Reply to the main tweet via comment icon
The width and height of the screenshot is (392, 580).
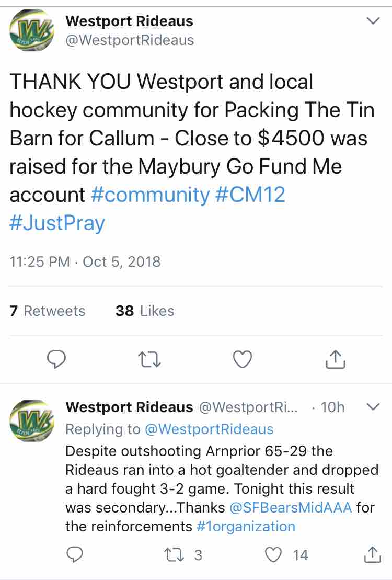tap(56, 359)
